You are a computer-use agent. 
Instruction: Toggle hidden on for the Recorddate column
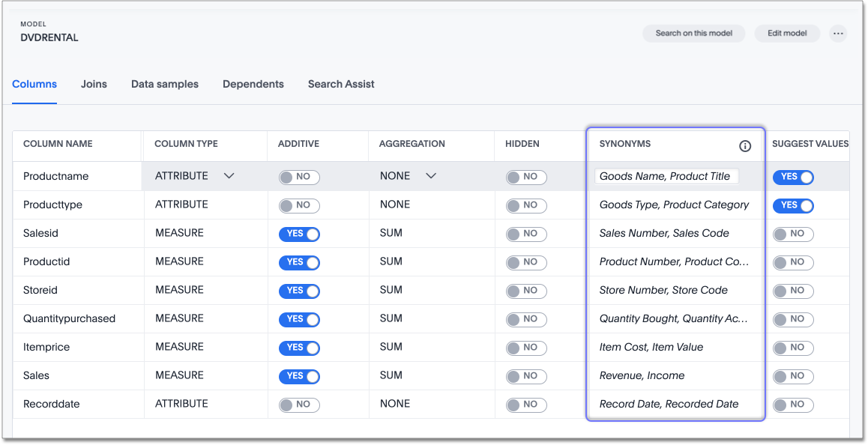(526, 404)
